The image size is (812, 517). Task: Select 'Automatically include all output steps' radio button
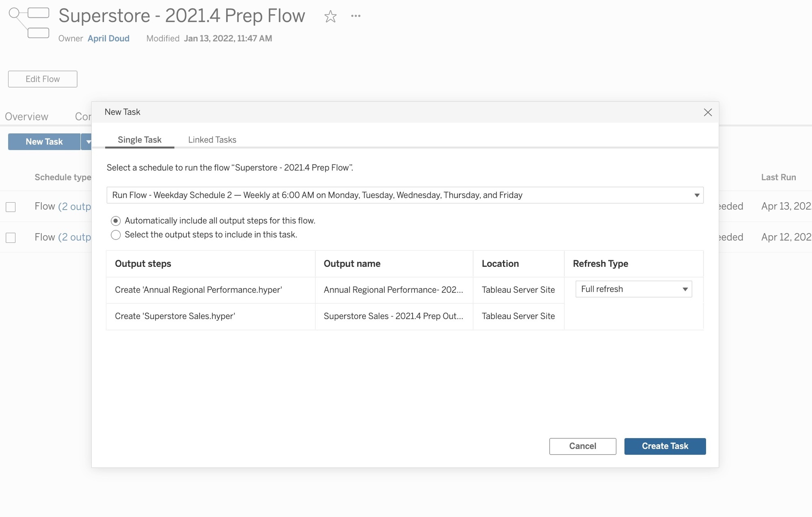pyautogui.click(x=115, y=220)
